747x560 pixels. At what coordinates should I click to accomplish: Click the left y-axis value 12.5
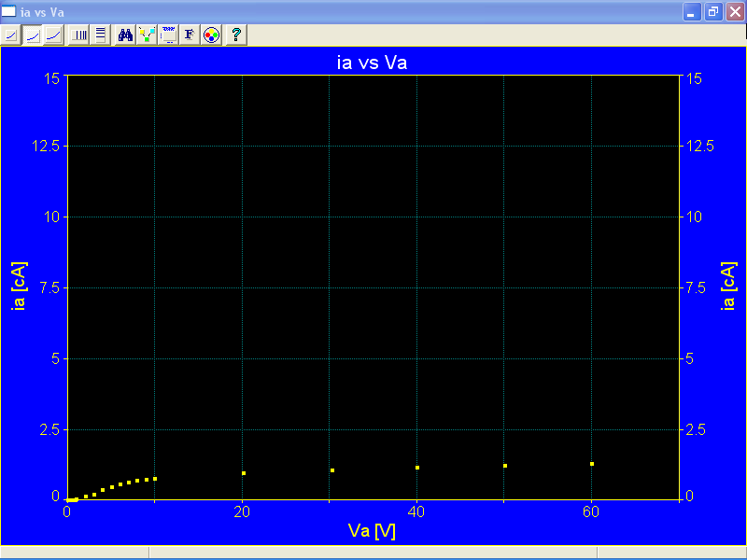46,146
